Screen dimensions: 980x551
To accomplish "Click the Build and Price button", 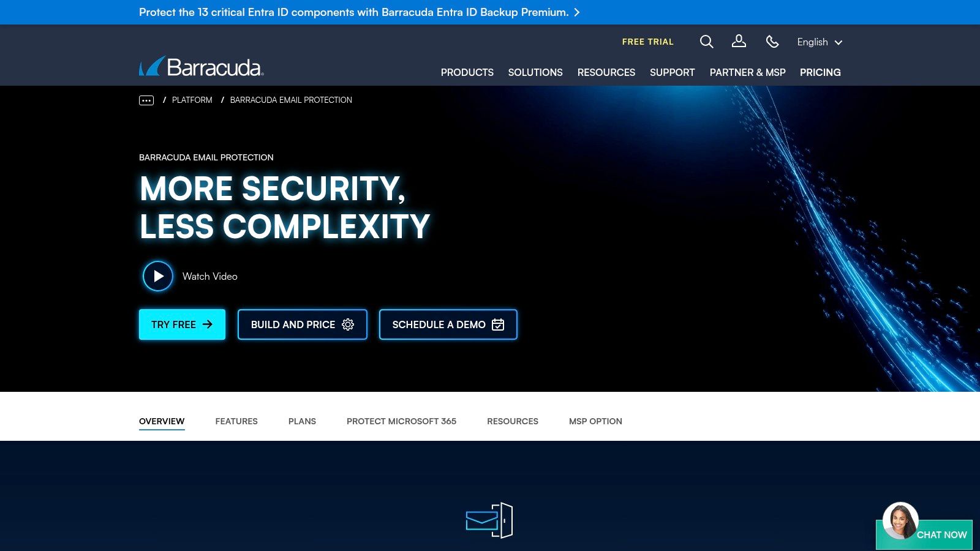I will [x=302, y=324].
